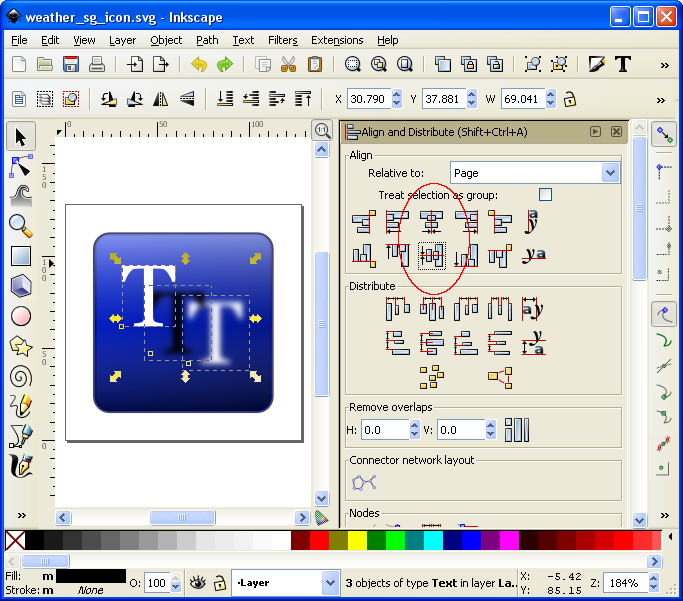This screenshot has height=601, width=683.
Task: Click the Connector network layout icon
Action: (x=364, y=483)
